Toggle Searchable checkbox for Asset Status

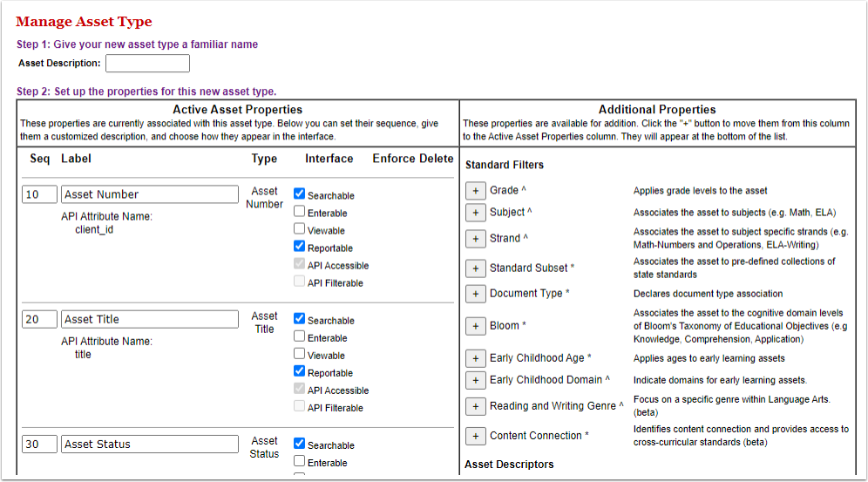click(300, 444)
